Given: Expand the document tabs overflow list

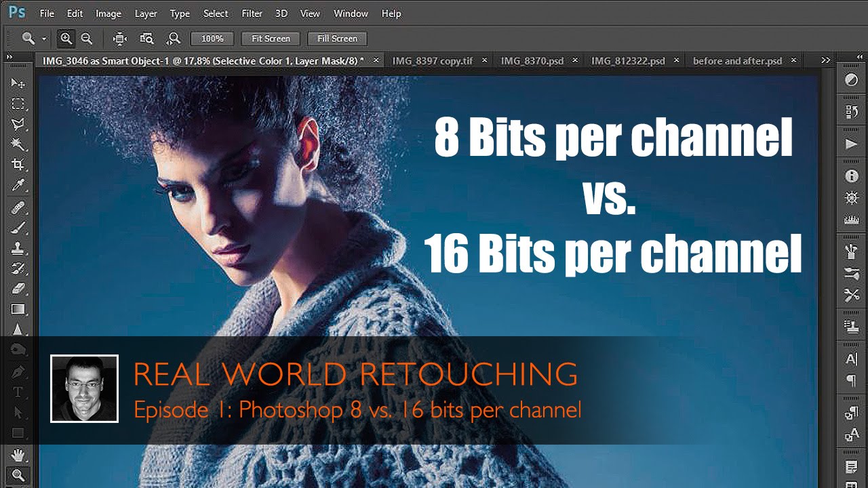Looking at the screenshot, I should point(825,60).
